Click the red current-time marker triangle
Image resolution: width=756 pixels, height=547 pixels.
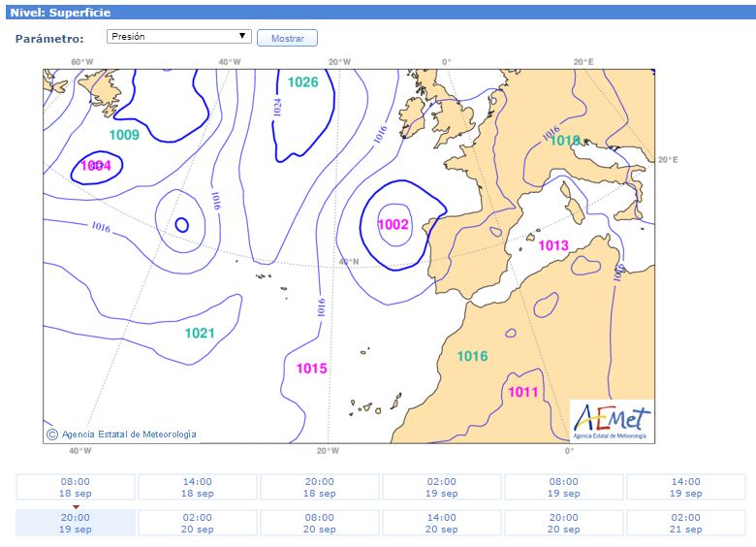point(76,507)
